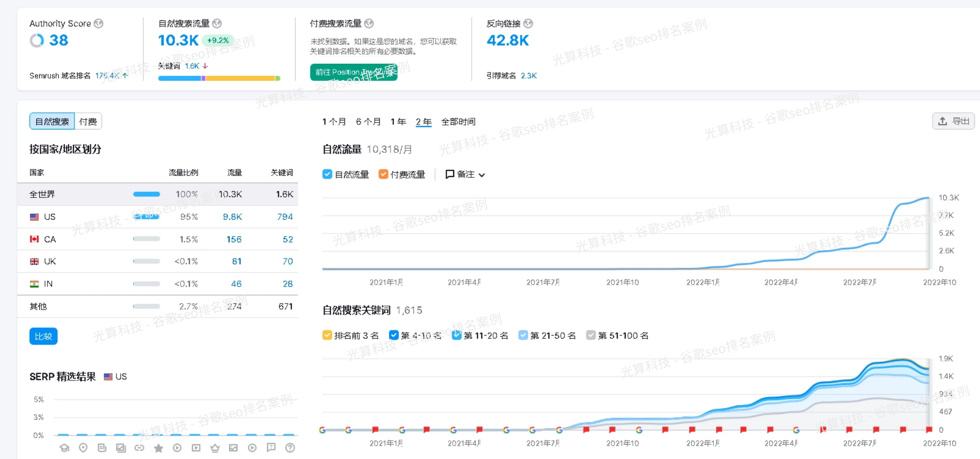Image resolution: width=980 pixels, height=459 pixels.
Task: Click the chain link sitelinks icon
Action: pos(139,448)
